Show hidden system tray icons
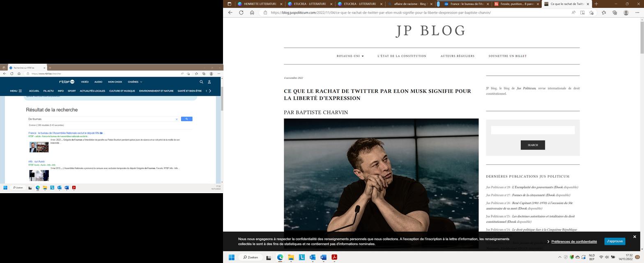The height and width of the screenshot is (263, 644). point(559,257)
